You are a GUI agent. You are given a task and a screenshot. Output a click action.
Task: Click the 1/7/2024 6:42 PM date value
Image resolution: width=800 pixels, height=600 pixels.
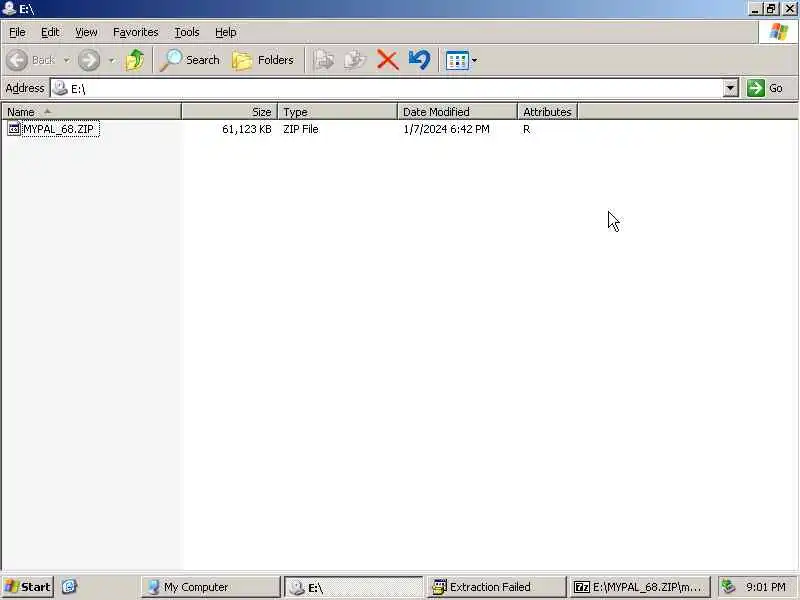tap(446, 129)
